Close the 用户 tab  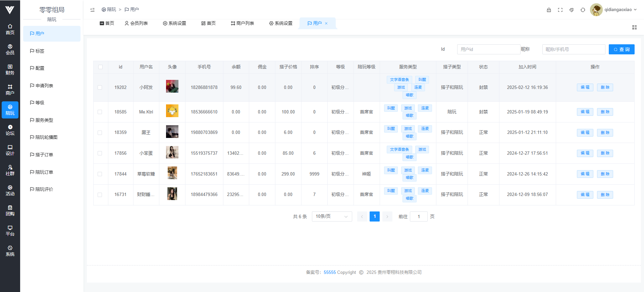[x=326, y=23]
